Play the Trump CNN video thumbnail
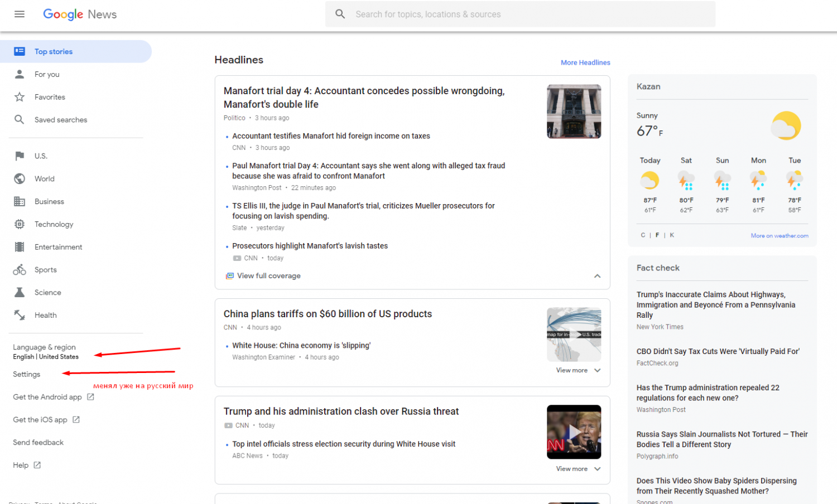Screen dimensions: 837x504 tap(574, 432)
